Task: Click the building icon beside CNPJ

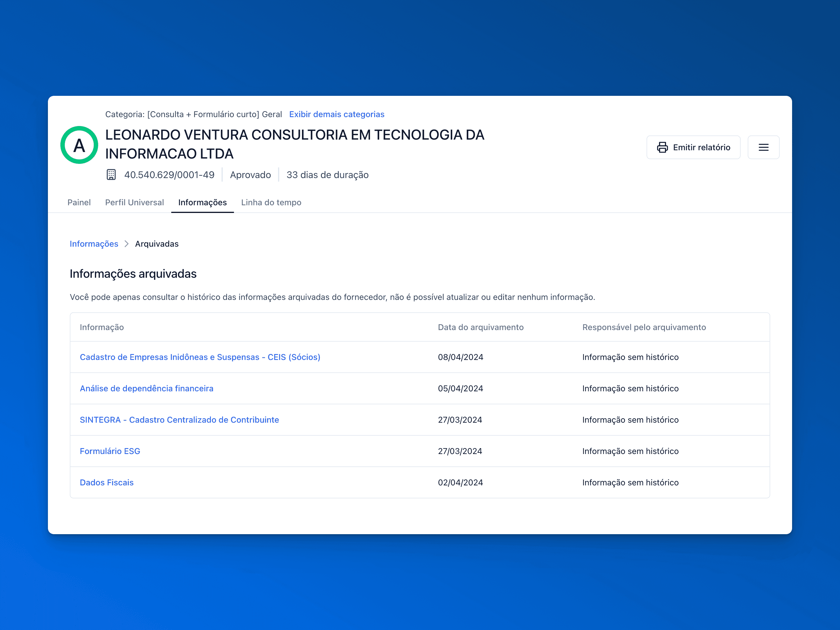Action: 111,175
